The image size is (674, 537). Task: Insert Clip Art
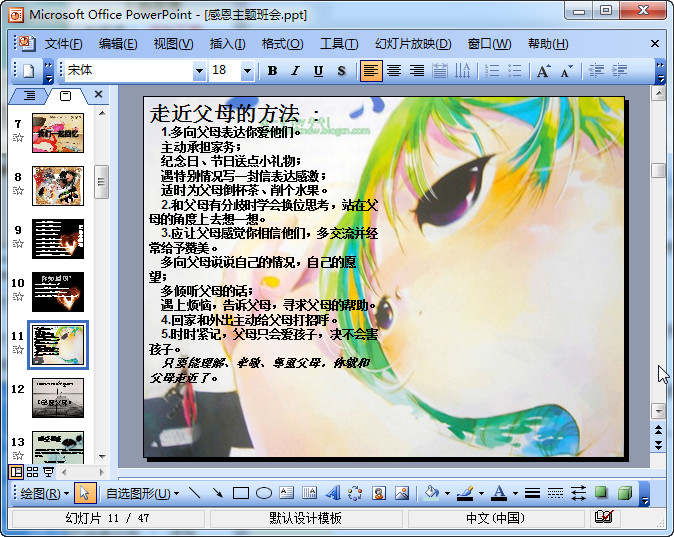(379, 493)
